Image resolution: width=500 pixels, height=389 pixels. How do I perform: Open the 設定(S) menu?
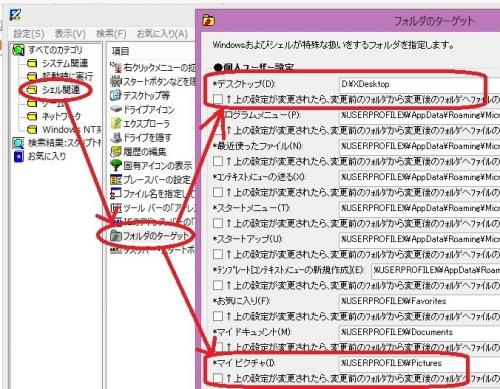click(x=29, y=34)
